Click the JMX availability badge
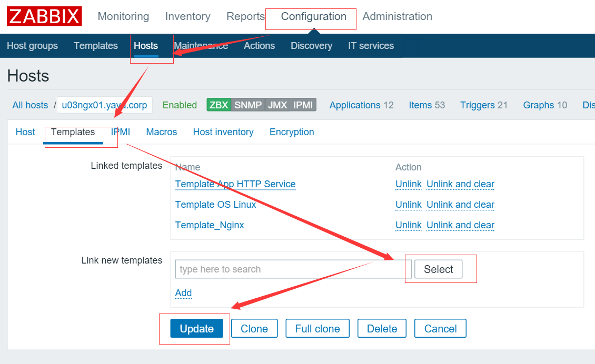595x364 pixels. coord(276,105)
